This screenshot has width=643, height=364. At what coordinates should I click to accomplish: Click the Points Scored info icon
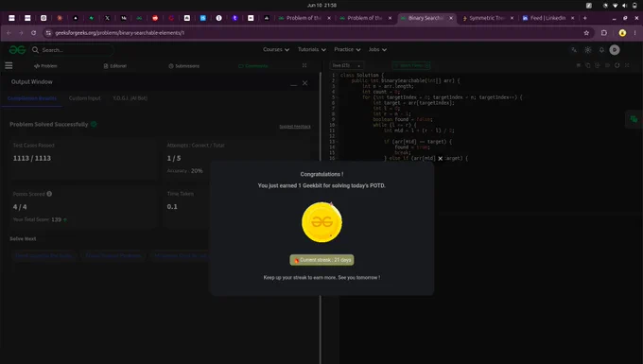coord(49,194)
